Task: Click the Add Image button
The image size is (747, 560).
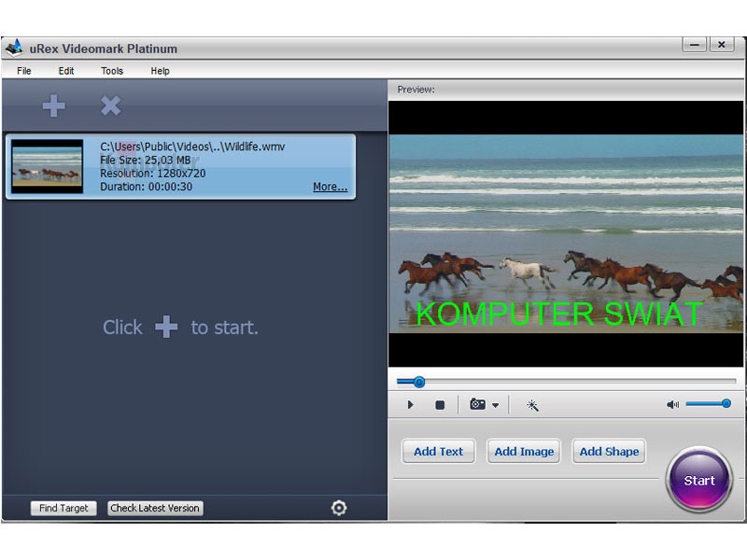Action: pyautogui.click(x=524, y=451)
